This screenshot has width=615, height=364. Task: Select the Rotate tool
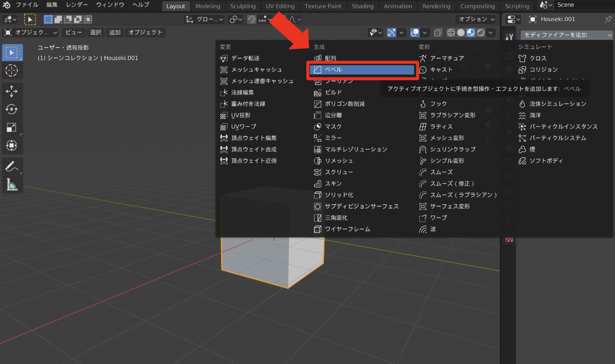[x=12, y=109]
